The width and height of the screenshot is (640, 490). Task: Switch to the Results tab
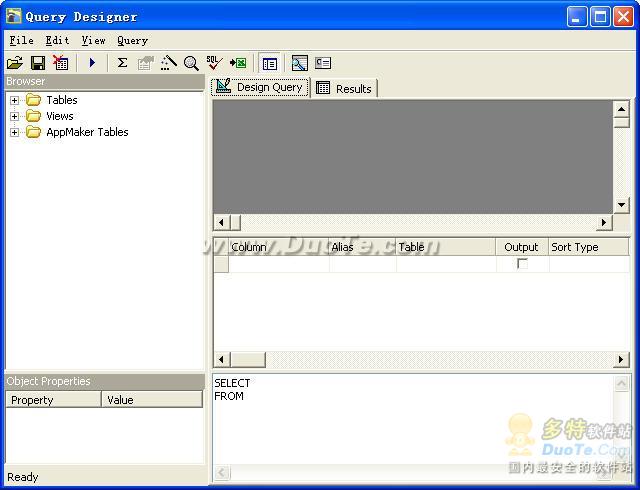pos(344,88)
